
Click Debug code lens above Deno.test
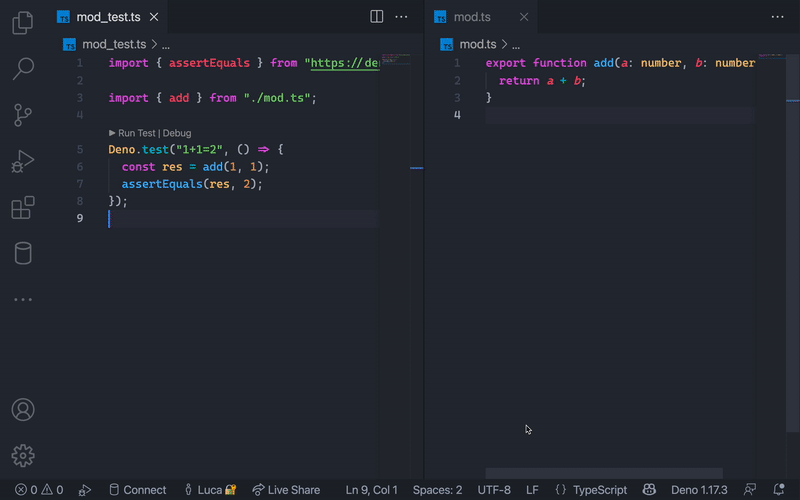[x=177, y=133]
